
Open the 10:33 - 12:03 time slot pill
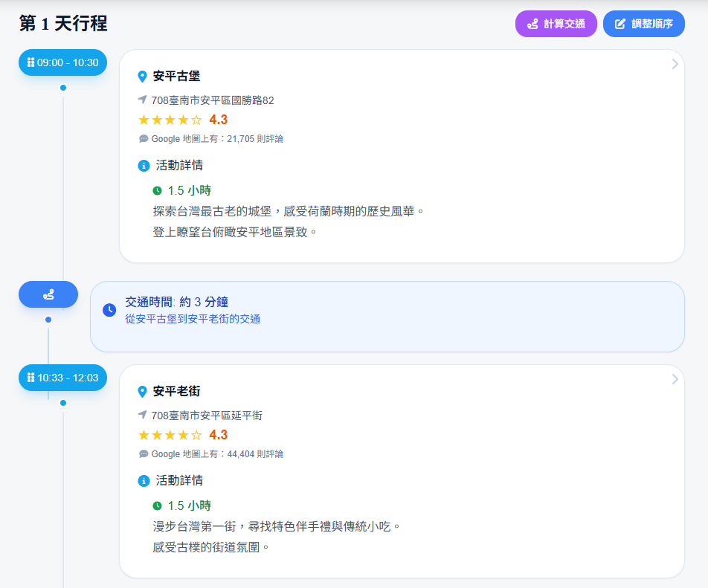(62, 378)
